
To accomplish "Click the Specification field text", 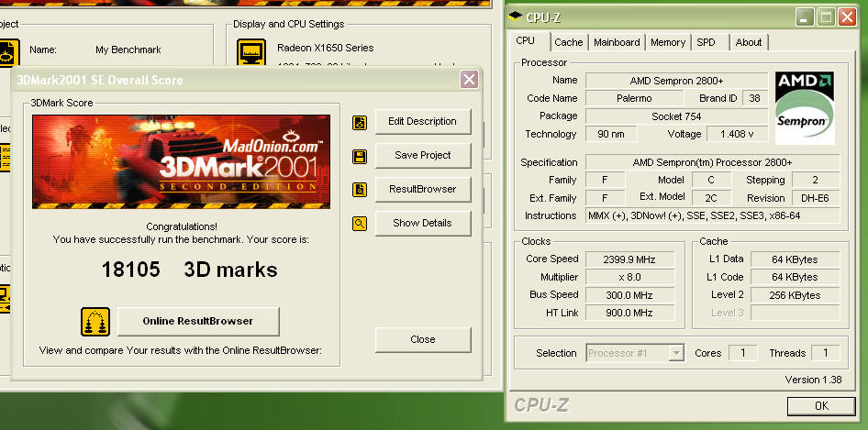I will tap(712, 162).
